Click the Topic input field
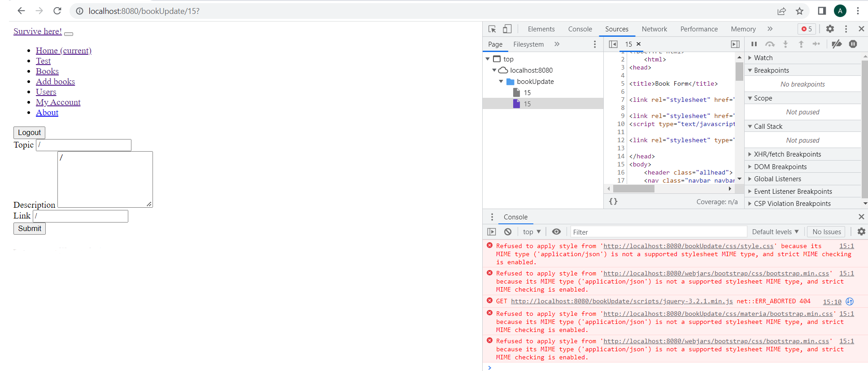 pos(83,145)
